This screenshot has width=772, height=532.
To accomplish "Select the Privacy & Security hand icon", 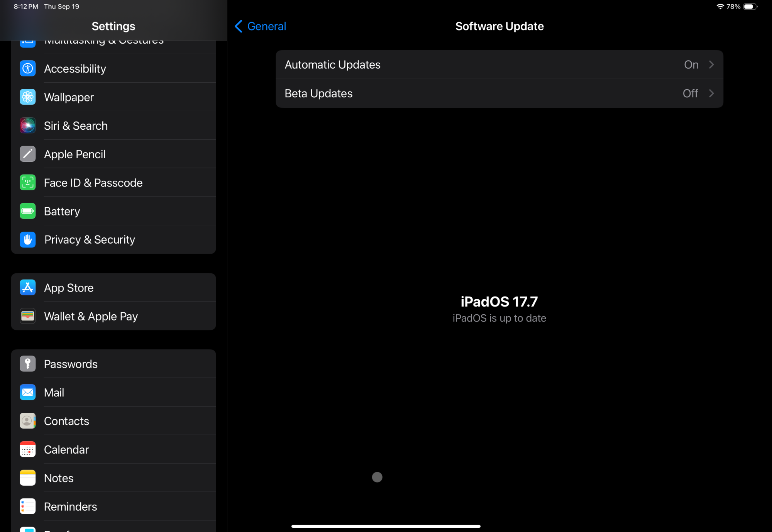I will (x=27, y=240).
